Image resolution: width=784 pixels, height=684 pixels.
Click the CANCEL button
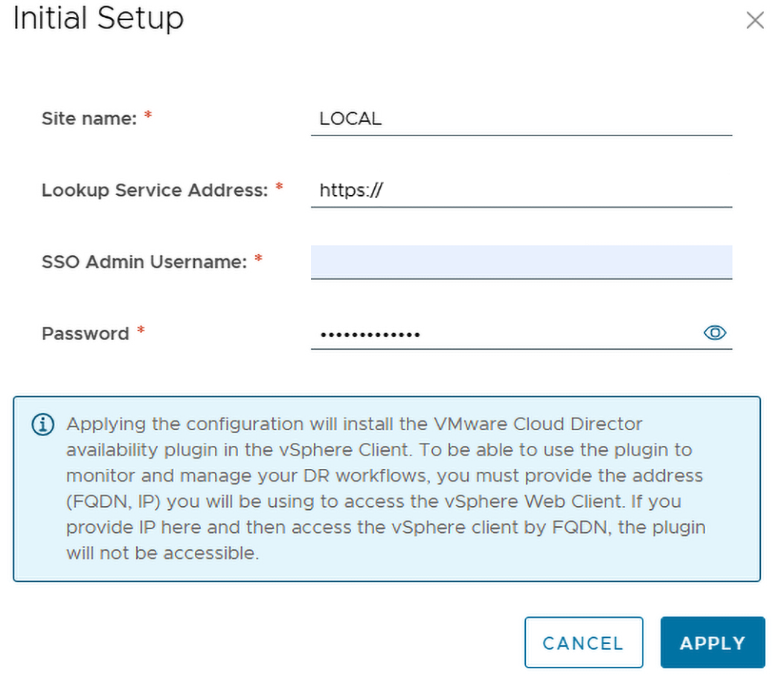[583, 643]
